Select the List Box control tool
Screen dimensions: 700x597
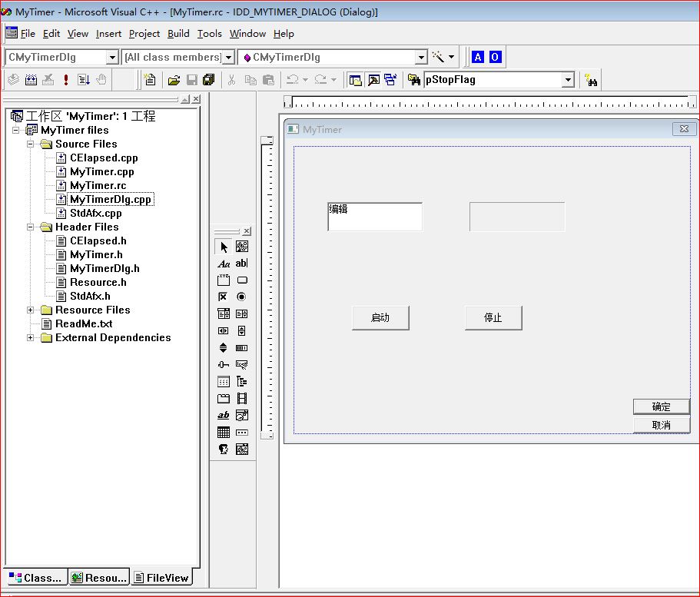click(242, 314)
